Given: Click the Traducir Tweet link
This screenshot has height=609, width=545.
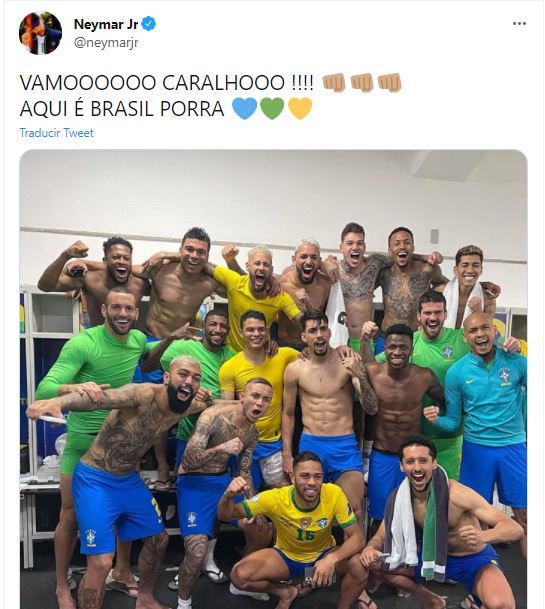Looking at the screenshot, I should (56, 133).
